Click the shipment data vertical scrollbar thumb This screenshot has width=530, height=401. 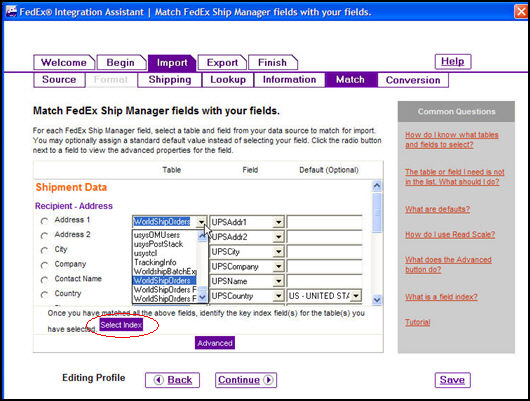pos(377,212)
